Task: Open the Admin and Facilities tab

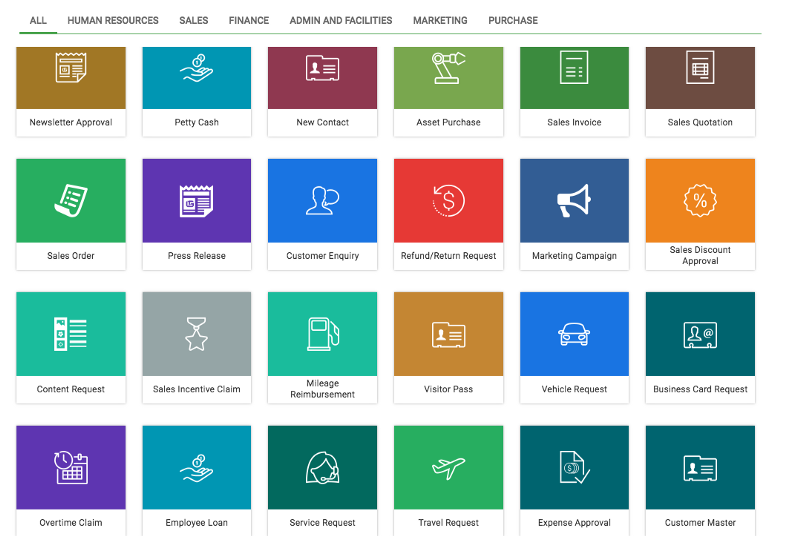Action: tap(341, 20)
